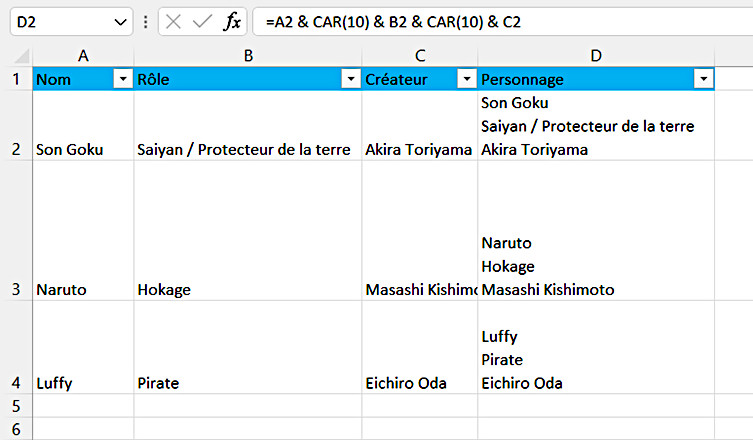Select the cell containing Akira Toriyama

coord(419,149)
